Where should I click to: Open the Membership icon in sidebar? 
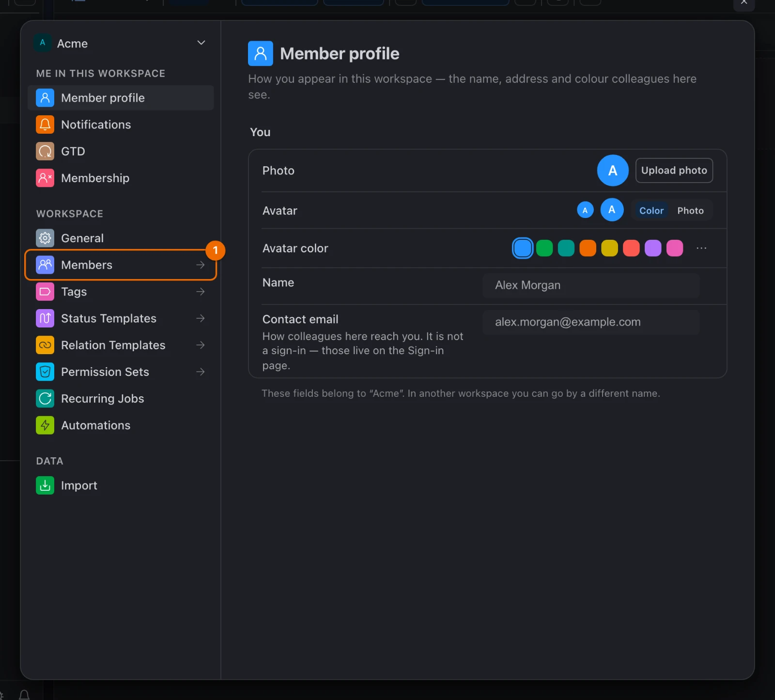tap(45, 178)
